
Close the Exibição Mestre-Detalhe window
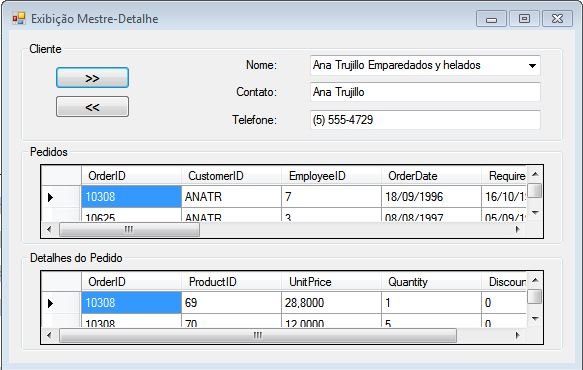pos(557,19)
